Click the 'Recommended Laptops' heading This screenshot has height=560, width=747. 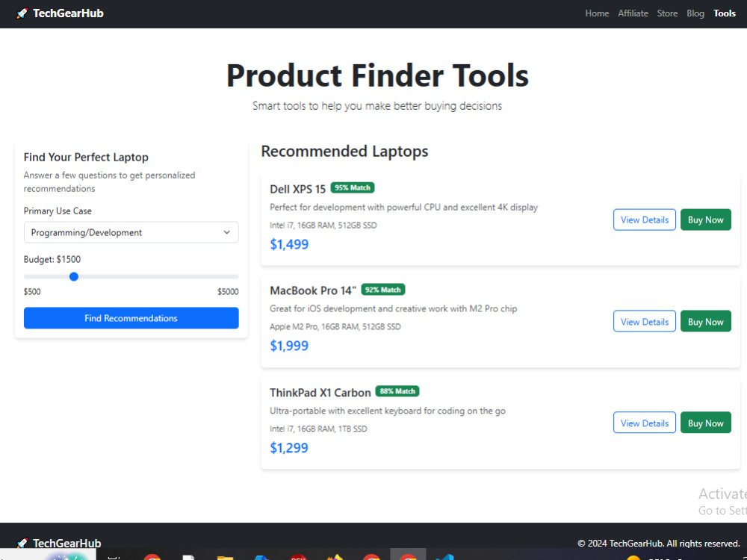click(344, 152)
